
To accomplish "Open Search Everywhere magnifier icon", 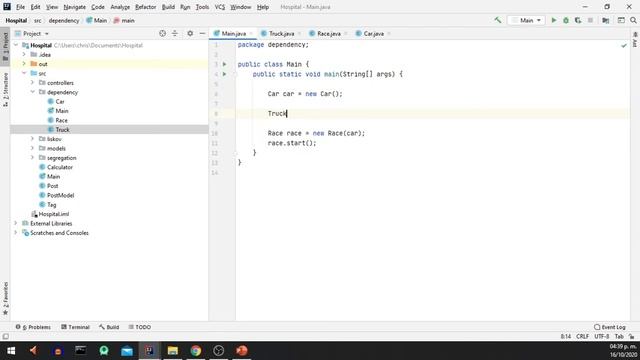I will 633,20.
